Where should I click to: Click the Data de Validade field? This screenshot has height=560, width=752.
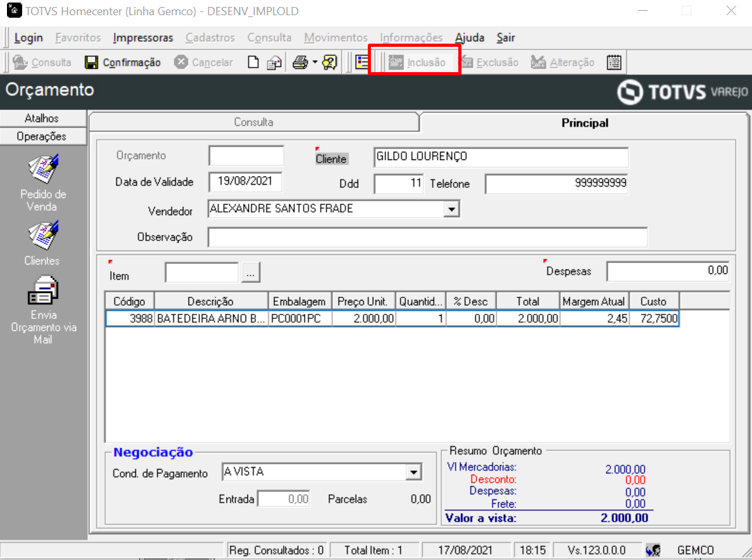(x=245, y=181)
